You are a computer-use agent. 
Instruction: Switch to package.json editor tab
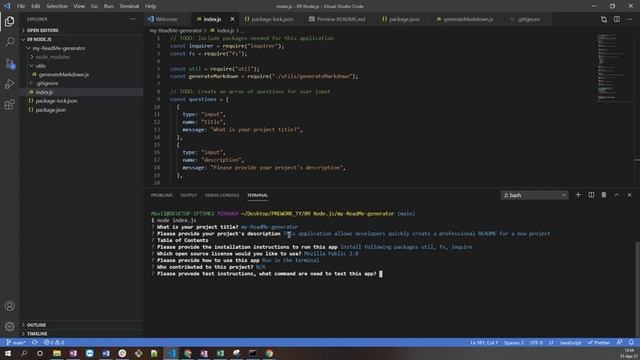click(x=401, y=19)
